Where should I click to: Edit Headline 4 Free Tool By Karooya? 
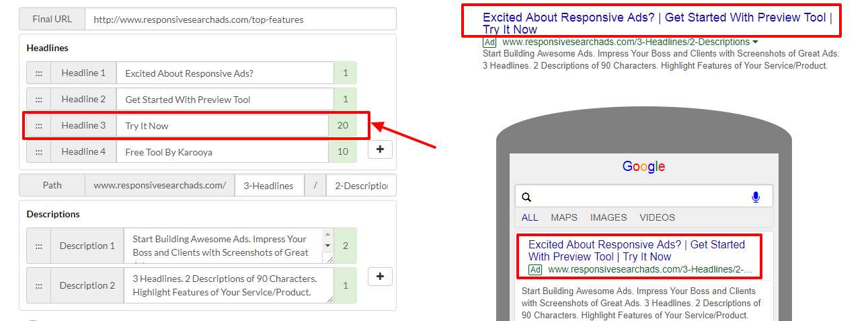tap(223, 151)
